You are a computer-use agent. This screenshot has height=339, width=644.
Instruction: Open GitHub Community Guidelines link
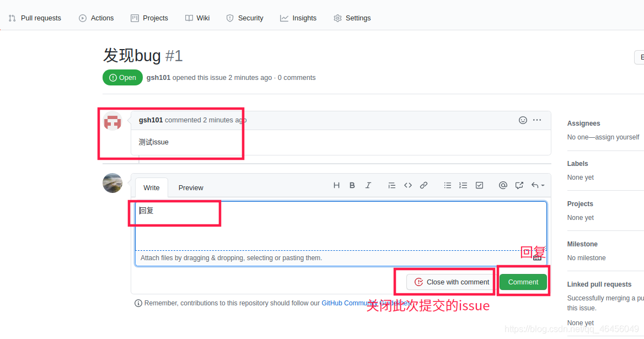coord(366,303)
